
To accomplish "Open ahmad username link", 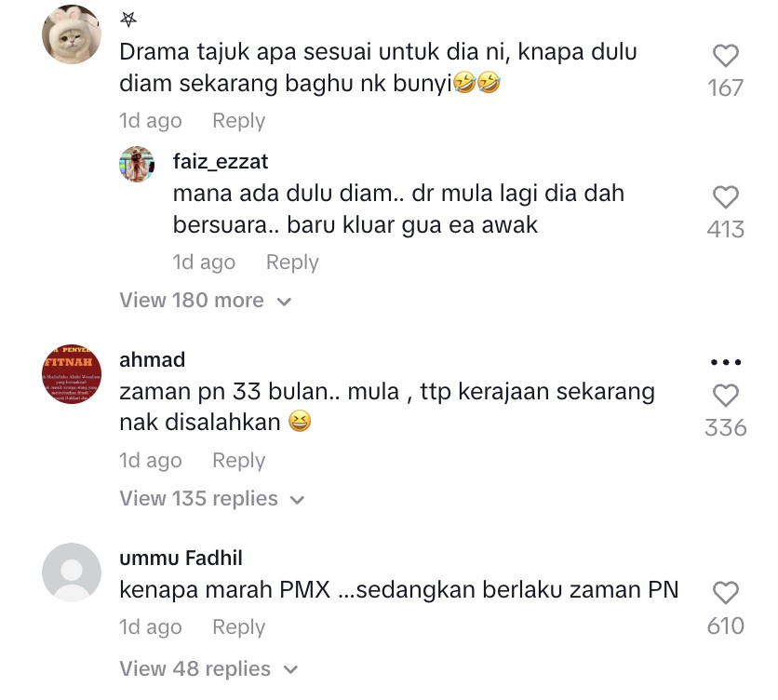I will pyautogui.click(x=153, y=359).
